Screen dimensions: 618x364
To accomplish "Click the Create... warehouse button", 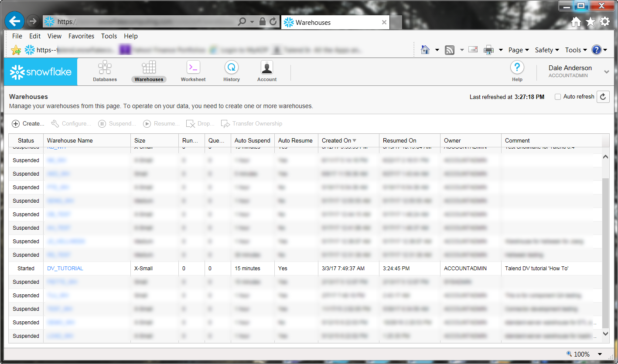I will (28, 124).
